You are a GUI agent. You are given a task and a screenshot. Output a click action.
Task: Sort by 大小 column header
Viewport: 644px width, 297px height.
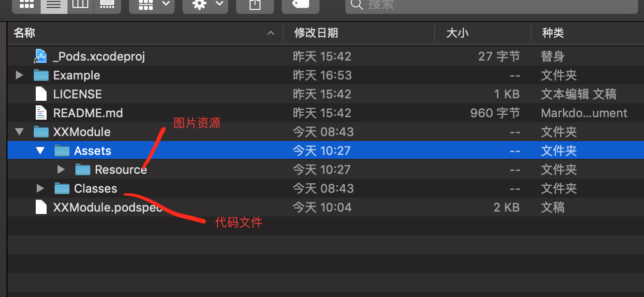[482, 33]
